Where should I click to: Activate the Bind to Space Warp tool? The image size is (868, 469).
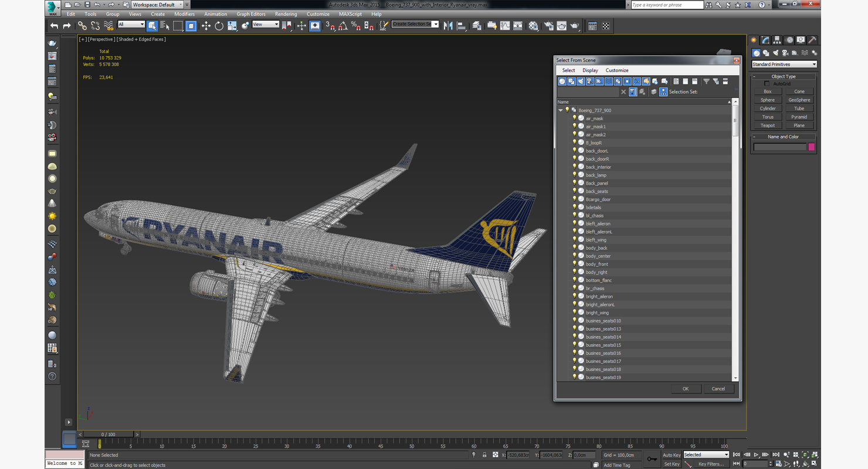(108, 26)
